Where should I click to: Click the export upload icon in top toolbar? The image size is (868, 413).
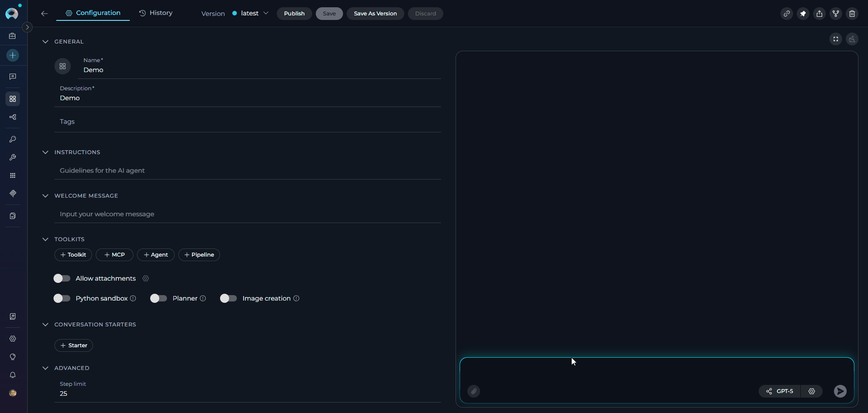(x=819, y=14)
